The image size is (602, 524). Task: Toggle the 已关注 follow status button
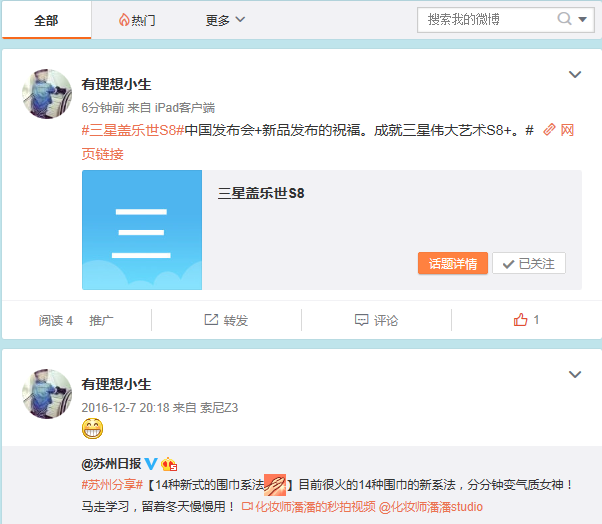pos(529,263)
